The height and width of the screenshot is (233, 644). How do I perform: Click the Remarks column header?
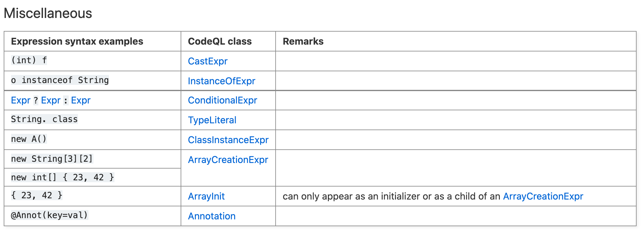tap(303, 41)
